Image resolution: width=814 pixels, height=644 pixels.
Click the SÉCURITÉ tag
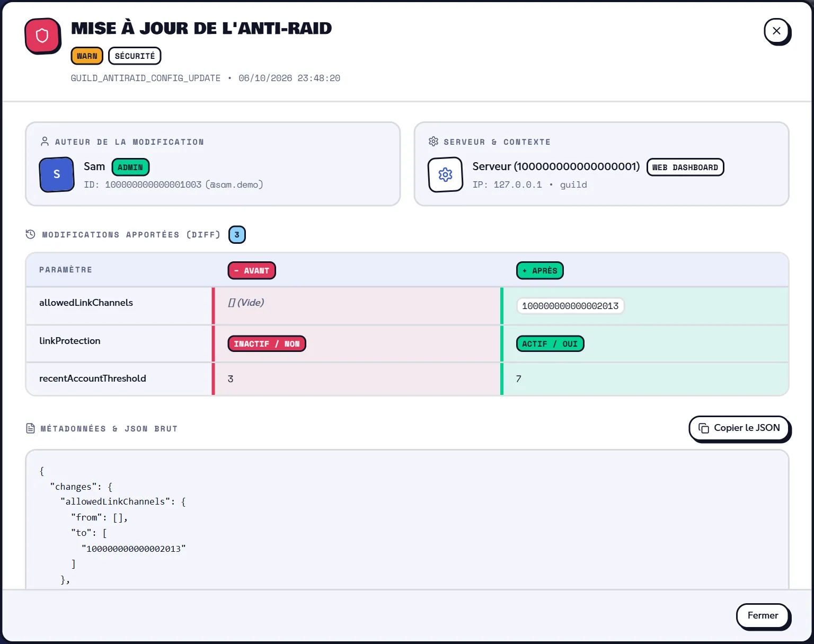pos(135,56)
